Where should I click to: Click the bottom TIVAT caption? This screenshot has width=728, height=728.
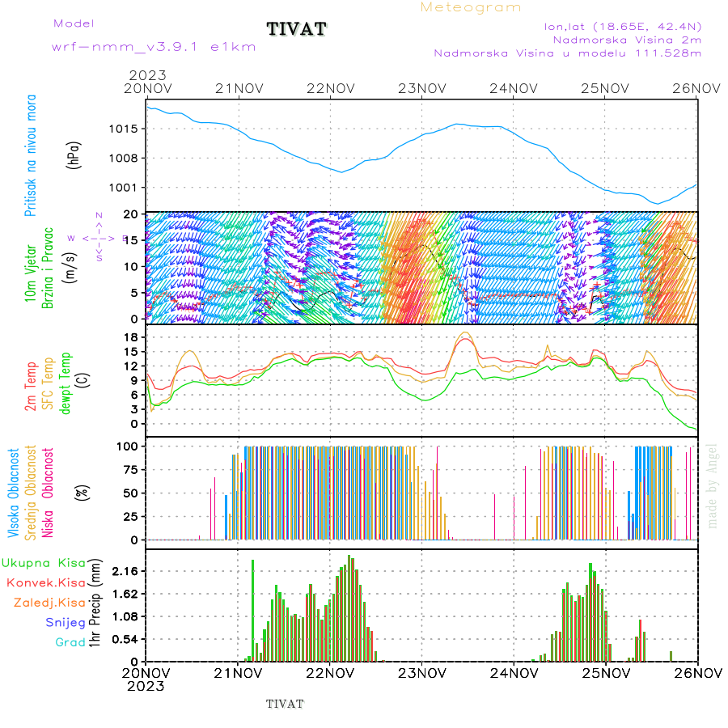click(x=285, y=705)
